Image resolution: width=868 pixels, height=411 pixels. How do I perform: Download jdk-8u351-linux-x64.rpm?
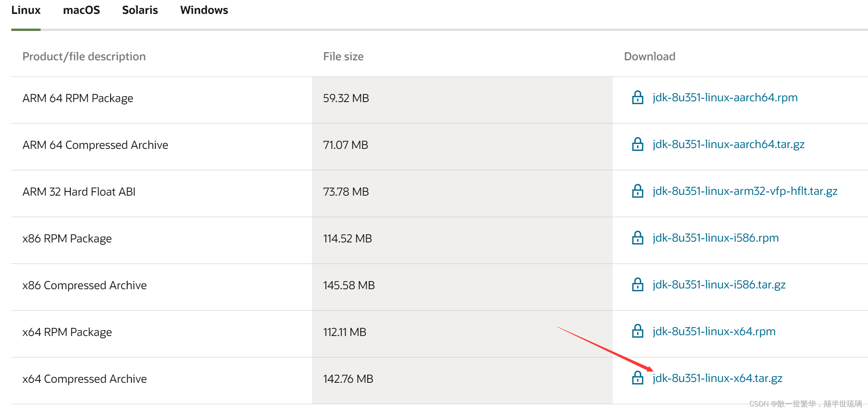(714, 332)
